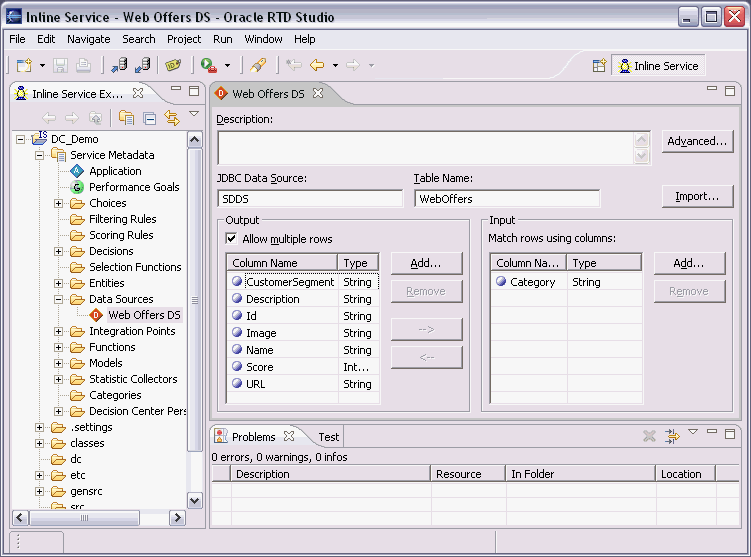This screenshot has width=751, height=557.
Task: Click the first database deploy toolbar icon
Action: click(119, 65)
